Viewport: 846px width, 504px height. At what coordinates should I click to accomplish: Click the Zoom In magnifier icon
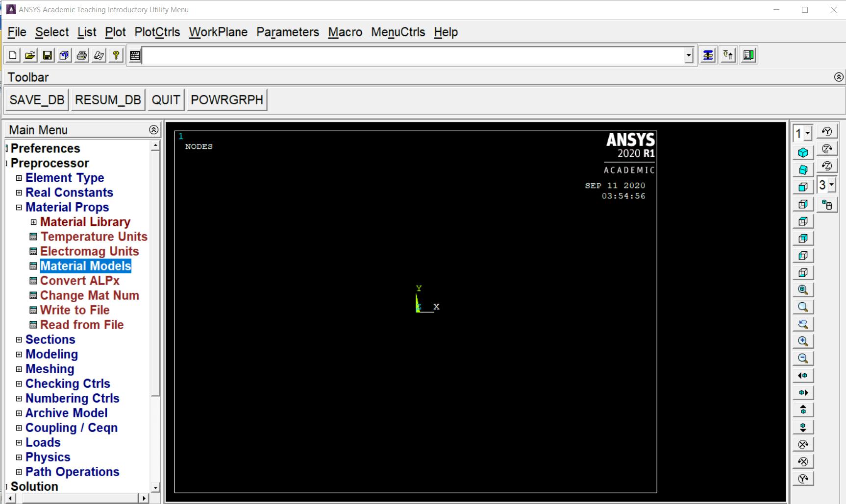coord(803,341)
